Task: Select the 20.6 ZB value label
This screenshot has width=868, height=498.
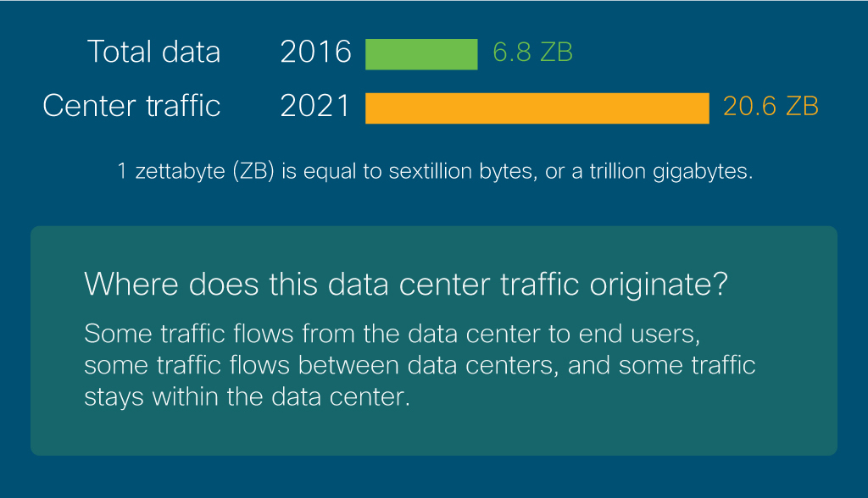Action: [x=770, y=106]
